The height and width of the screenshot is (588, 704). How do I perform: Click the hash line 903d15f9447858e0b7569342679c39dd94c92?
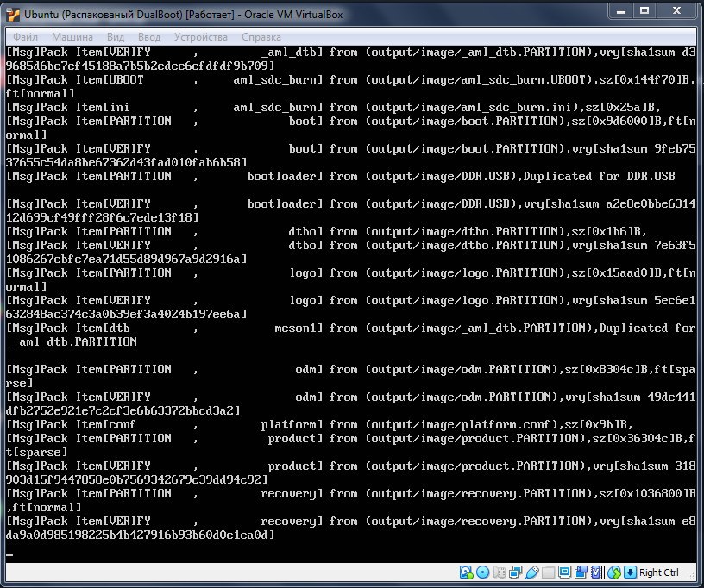pos(134,480)
